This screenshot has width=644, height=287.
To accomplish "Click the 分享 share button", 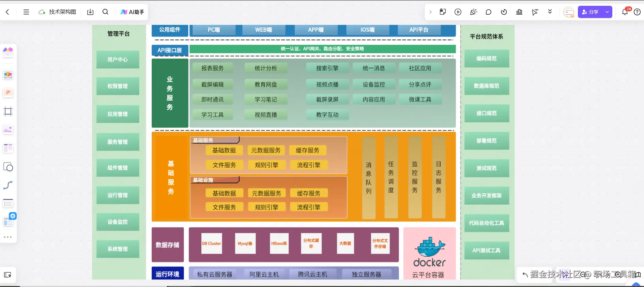I will pyautogui.click(x=590, y=12).
